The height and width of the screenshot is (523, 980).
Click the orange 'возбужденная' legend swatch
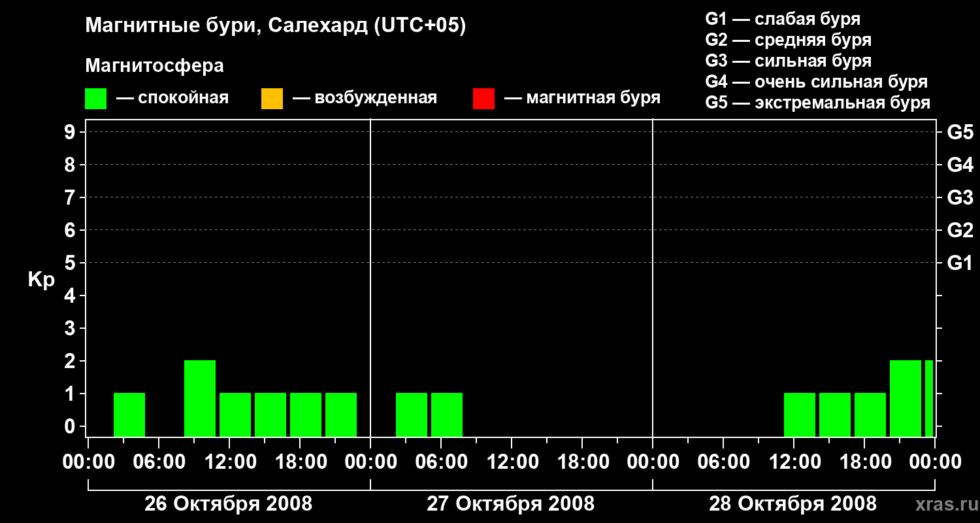272,98
